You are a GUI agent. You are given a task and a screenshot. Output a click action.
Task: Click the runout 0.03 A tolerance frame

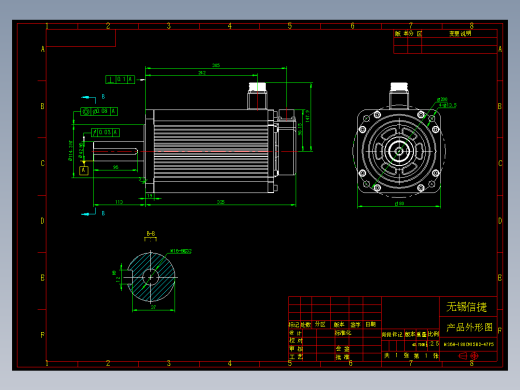pyautogui.click(x=105, y=132)
